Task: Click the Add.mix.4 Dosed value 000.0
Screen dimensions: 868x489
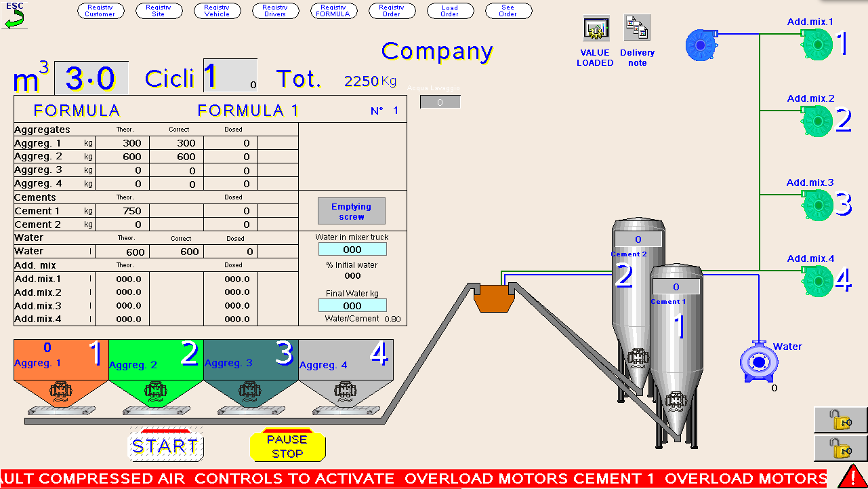Action: coord(237,319)
